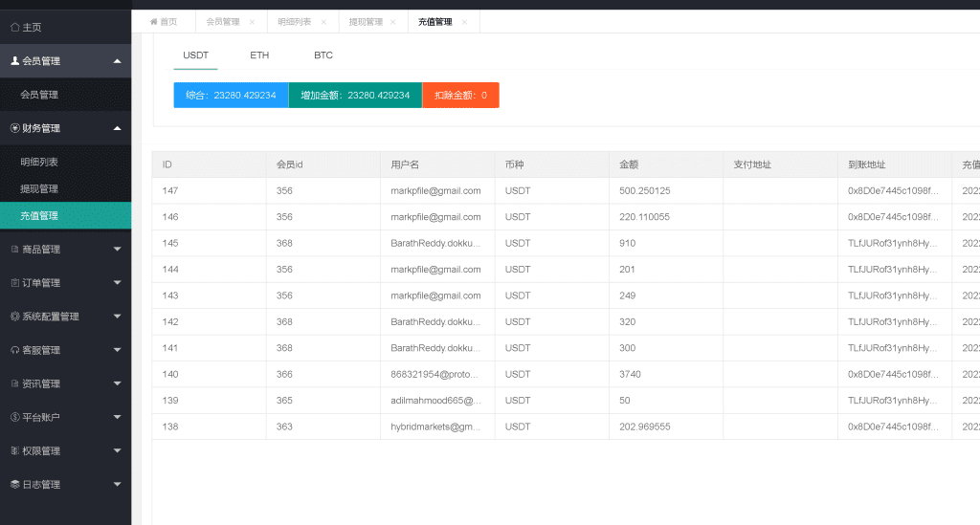Click the gear icon beside 系统配置管理
This screenshot has height=525, width=980.
click(x=14, y=317)
